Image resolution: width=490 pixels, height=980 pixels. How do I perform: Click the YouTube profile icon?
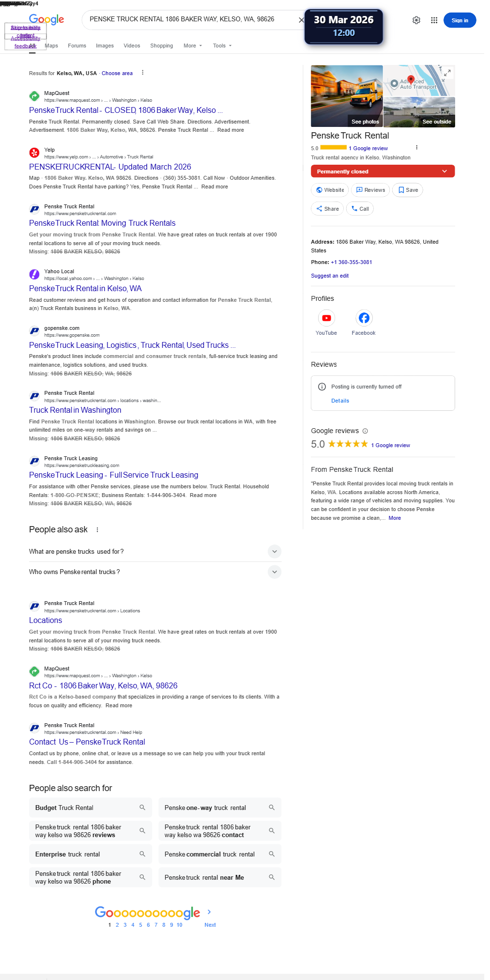coord(326,318)
